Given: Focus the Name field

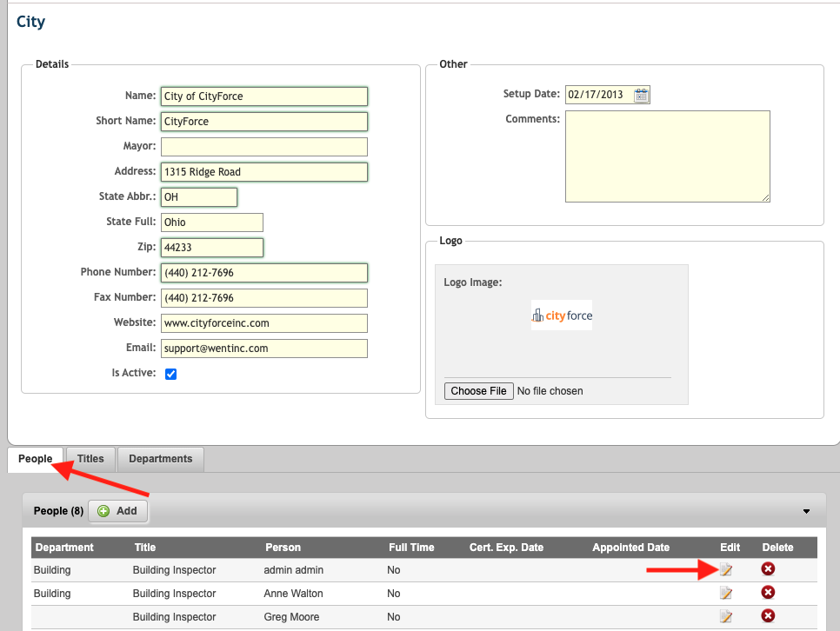Looking at the screenshot, I should tap(264, 96).
